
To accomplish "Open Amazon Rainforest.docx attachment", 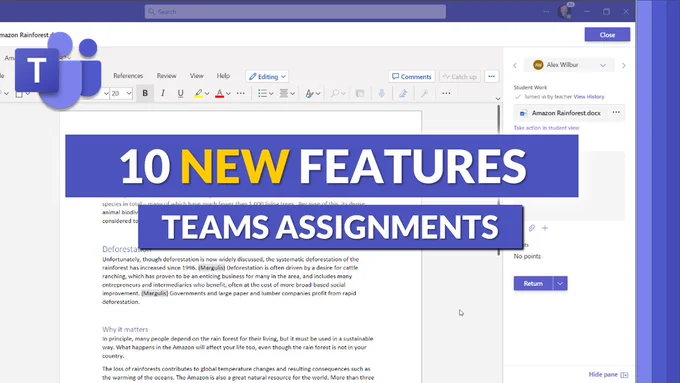I will tap(566, 113).
